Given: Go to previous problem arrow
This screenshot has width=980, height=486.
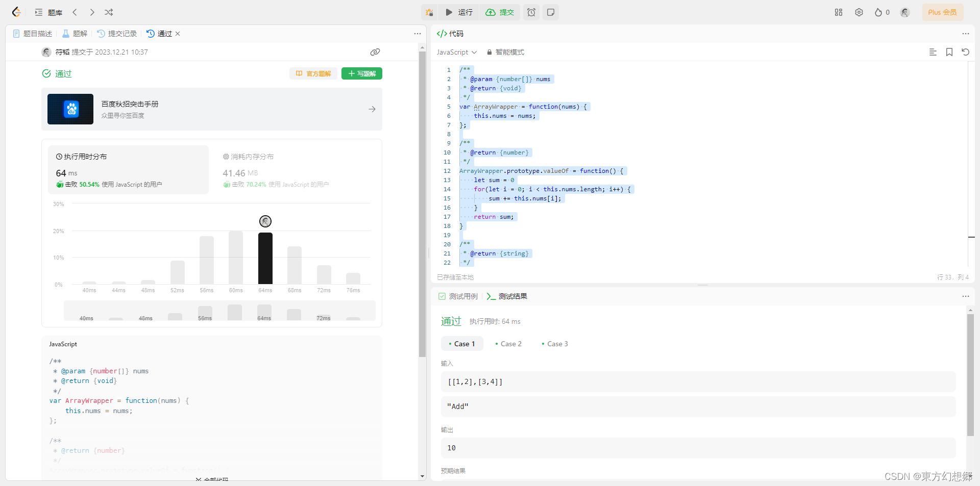Looking at the screenshot, I should point(75,12).
